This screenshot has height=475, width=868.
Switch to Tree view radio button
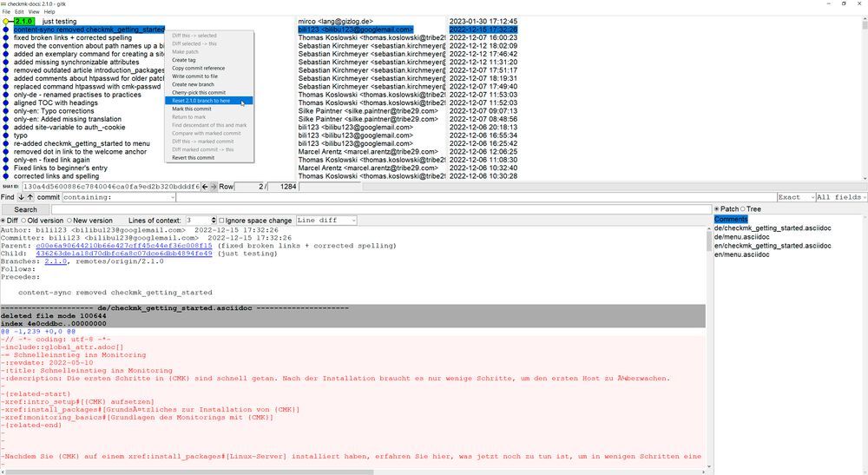tap(743, 209)
